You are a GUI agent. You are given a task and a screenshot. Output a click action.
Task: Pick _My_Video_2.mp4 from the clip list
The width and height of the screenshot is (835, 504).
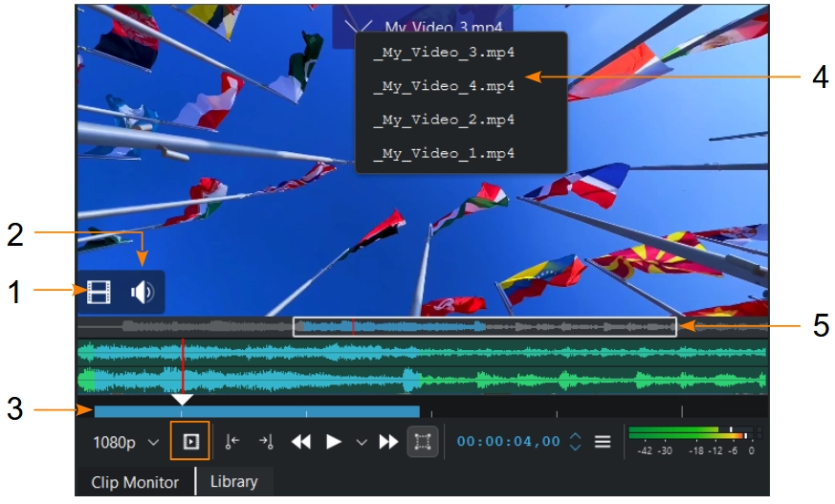click(x=444, y=120)
